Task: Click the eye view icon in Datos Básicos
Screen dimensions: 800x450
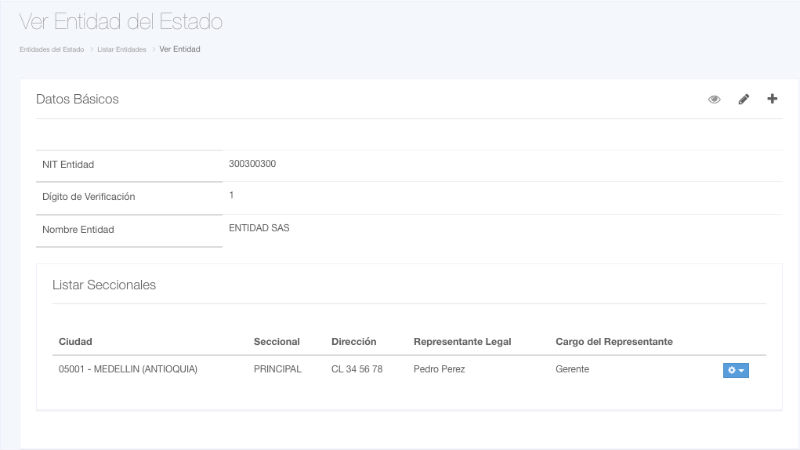Action: click(714, 99)
